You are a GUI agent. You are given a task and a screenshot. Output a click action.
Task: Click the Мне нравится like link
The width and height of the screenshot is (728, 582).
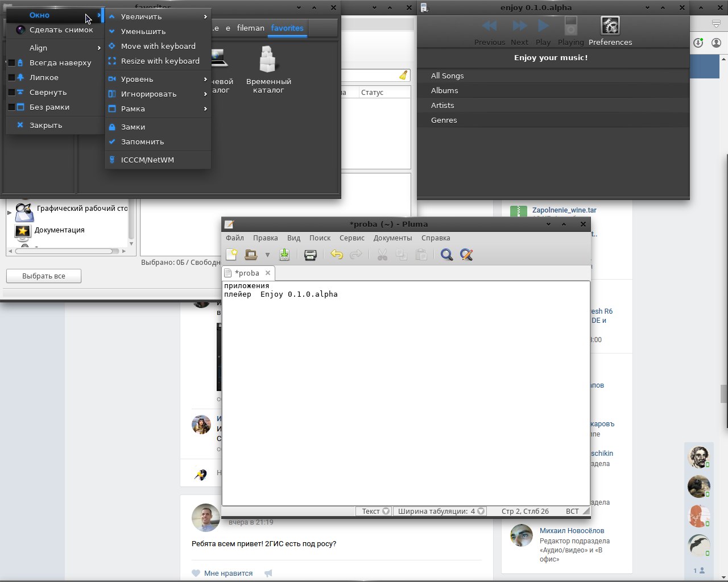click(x=228, y=573)
